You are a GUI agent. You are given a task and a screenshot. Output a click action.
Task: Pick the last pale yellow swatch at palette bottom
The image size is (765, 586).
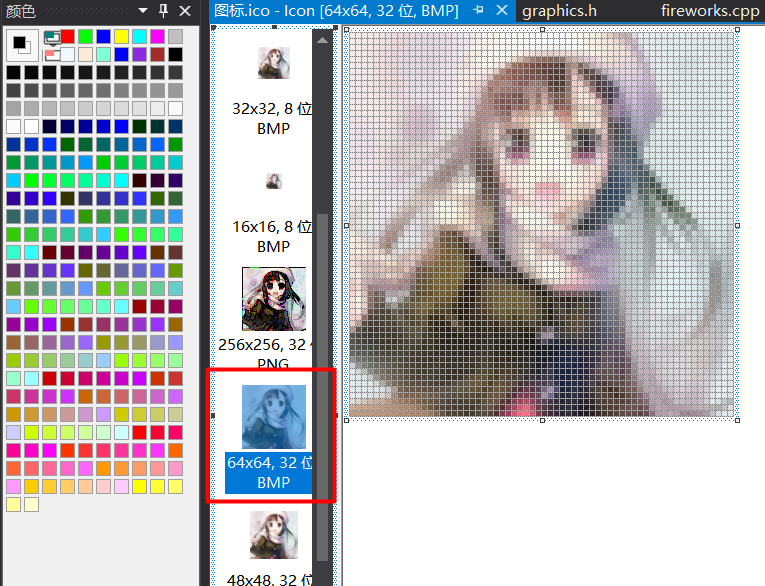[x=32, y=505]
